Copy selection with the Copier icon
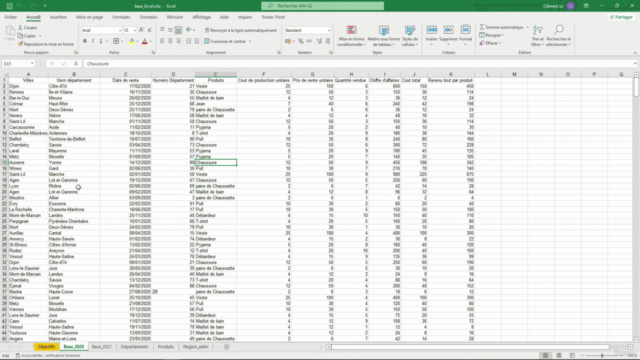The width and height of the screenshot is (640, 360). (20, 36)
